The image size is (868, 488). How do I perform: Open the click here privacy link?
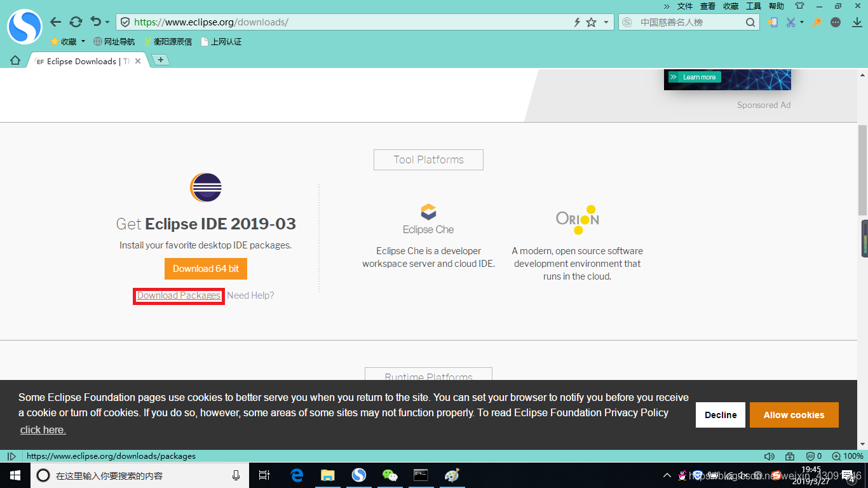(x=43, y=430)
